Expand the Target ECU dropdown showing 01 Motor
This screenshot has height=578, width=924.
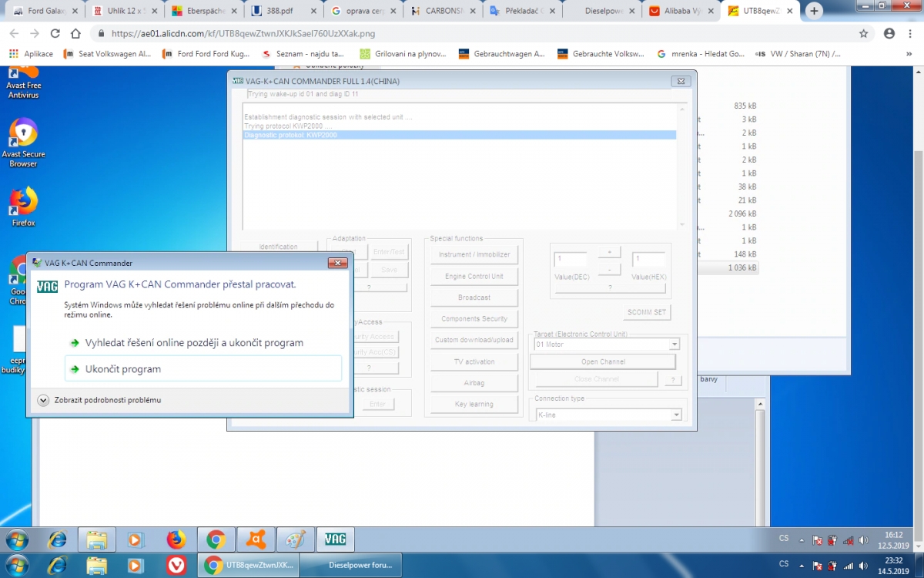[675, 344]
